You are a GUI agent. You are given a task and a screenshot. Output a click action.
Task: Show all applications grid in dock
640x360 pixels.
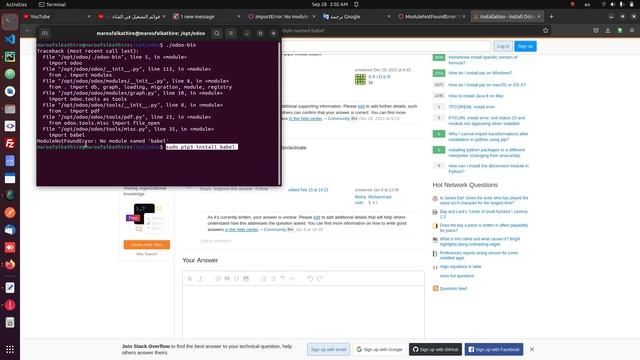[x=10, y=349]
